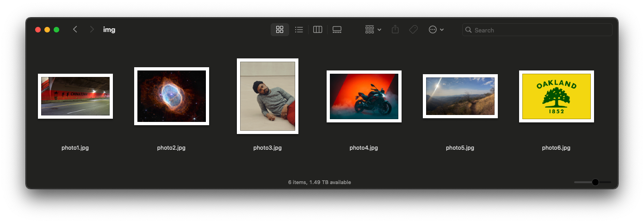This screenshot has width=644, height=223.
Task: Minimize the window with yellow button
Action: coord(47,30)
